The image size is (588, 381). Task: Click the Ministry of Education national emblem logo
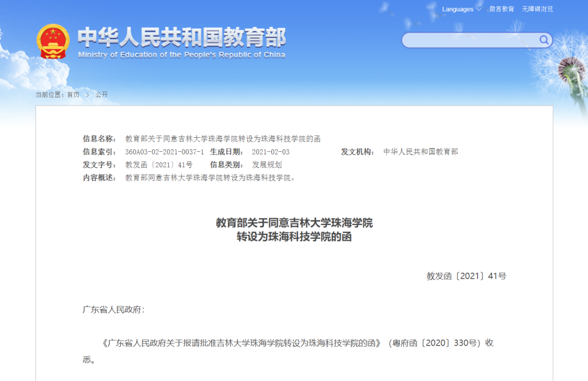53,39
